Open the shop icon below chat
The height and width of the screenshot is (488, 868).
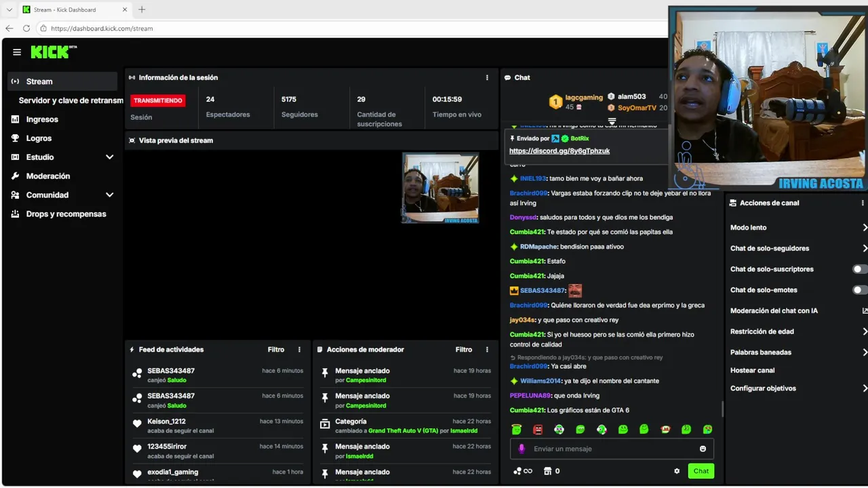[548, 471]
